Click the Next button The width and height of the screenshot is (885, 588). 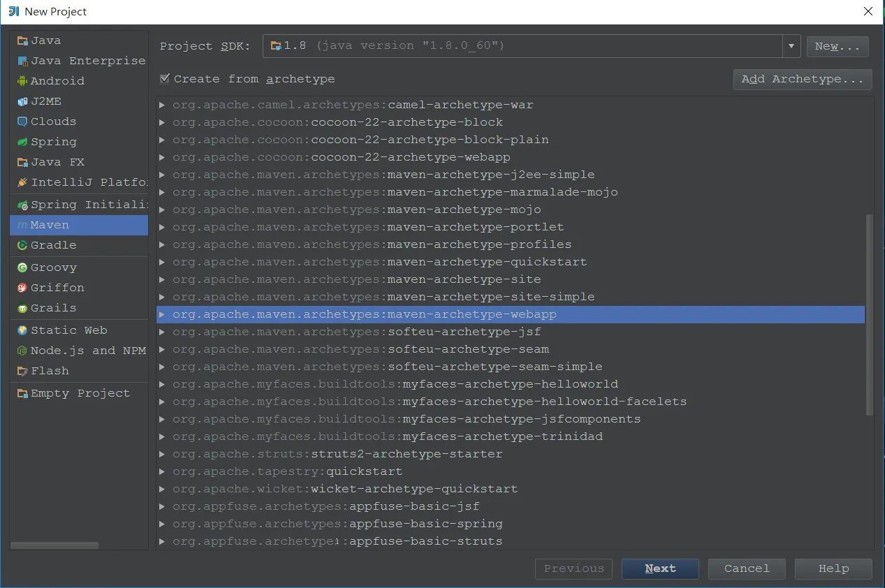coord(660,568)
